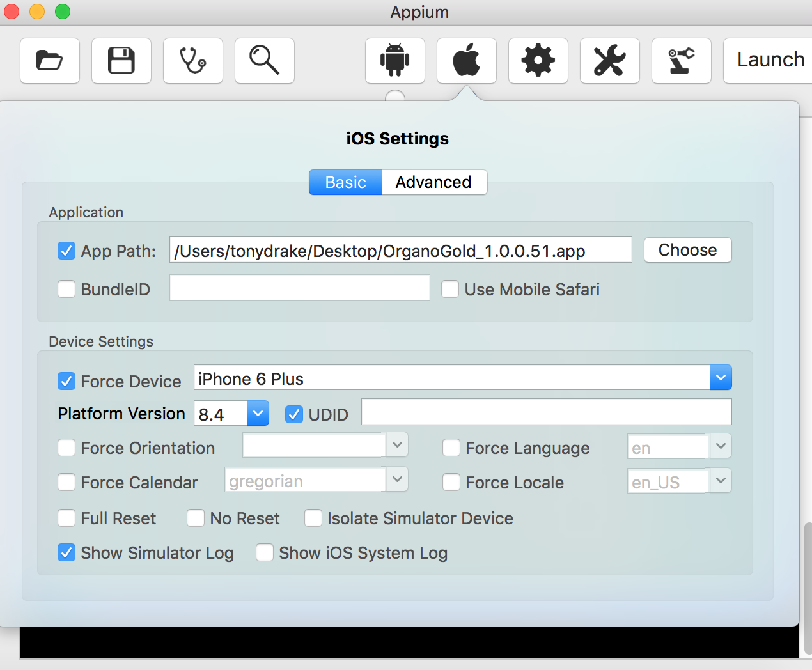This screenshot has height=670, width=812.
Task: Switch to the Advanced tab
Action: click(x=434, y=182)
